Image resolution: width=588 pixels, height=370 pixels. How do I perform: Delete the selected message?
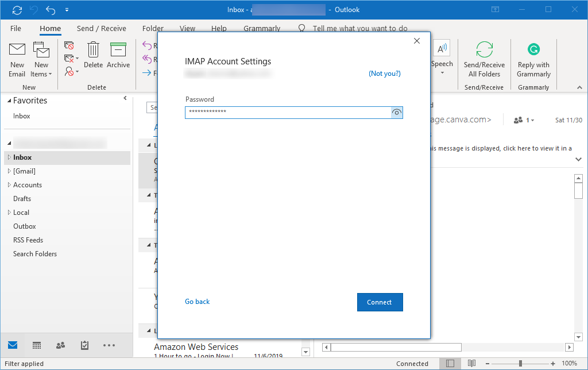[x=93, y=55]
